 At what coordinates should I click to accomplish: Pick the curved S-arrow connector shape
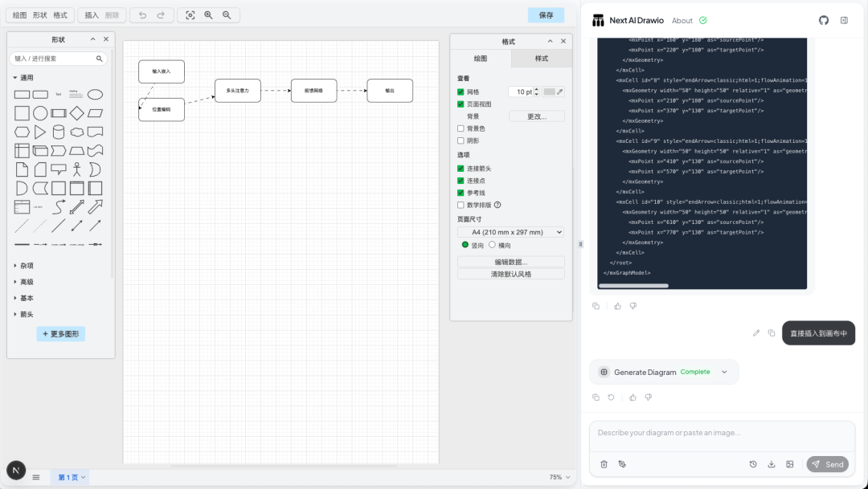pos(59,207)
